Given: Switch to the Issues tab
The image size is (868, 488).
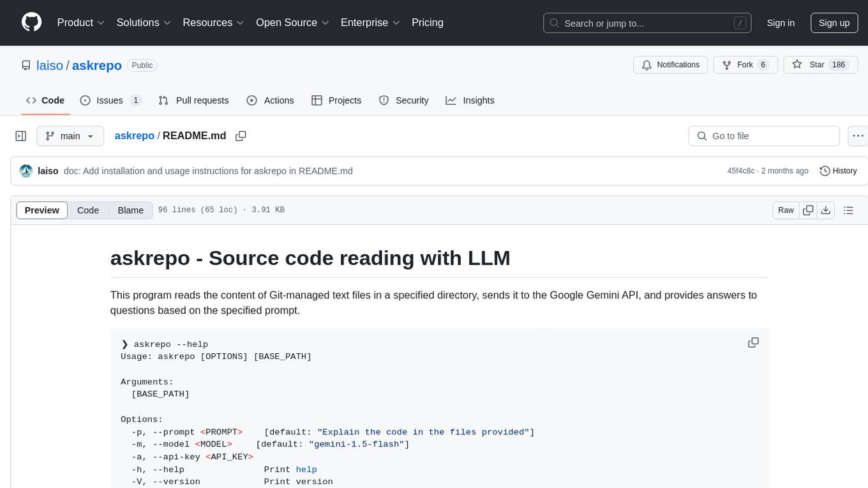Looking at the screenshot, I should coord(110,100).
